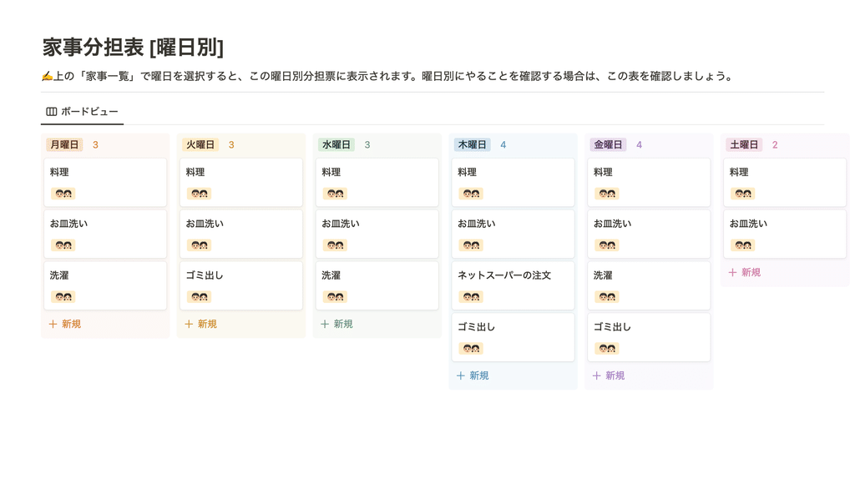Image resolution: width=855 pixels, height=504 pixels.
Task: Open the お皿洗い card in 火曜日
Action: [x=241, y=234]
